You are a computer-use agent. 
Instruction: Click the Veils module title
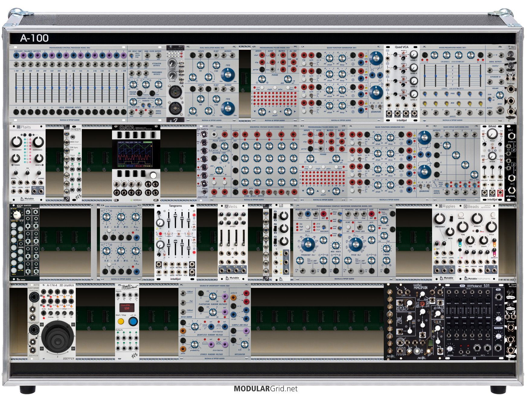[231, 206]
